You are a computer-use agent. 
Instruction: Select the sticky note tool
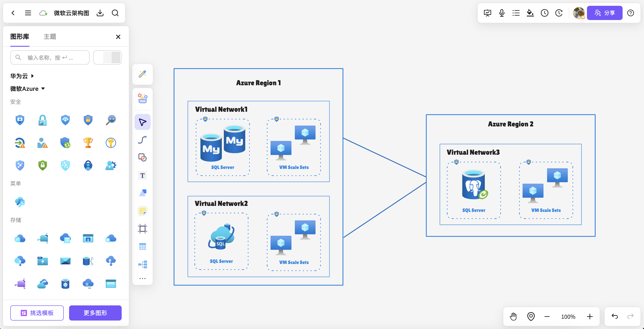[142, 211]
